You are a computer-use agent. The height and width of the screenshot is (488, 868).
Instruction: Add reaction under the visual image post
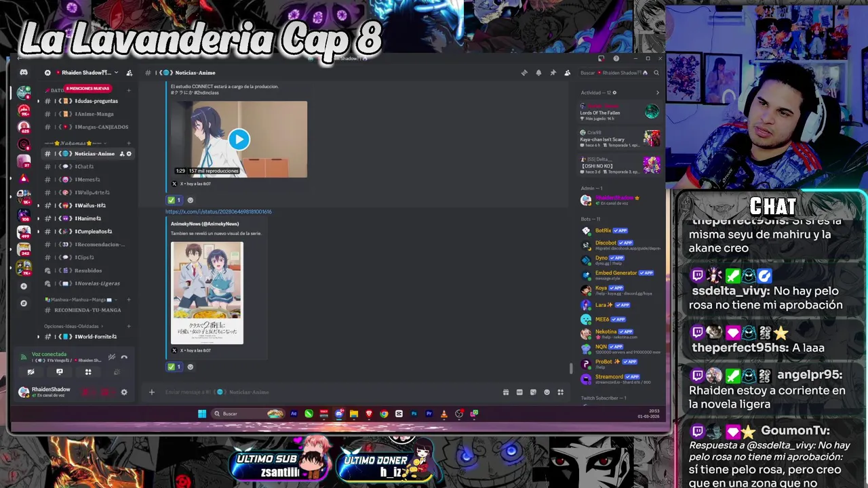[x=190, y=367]
